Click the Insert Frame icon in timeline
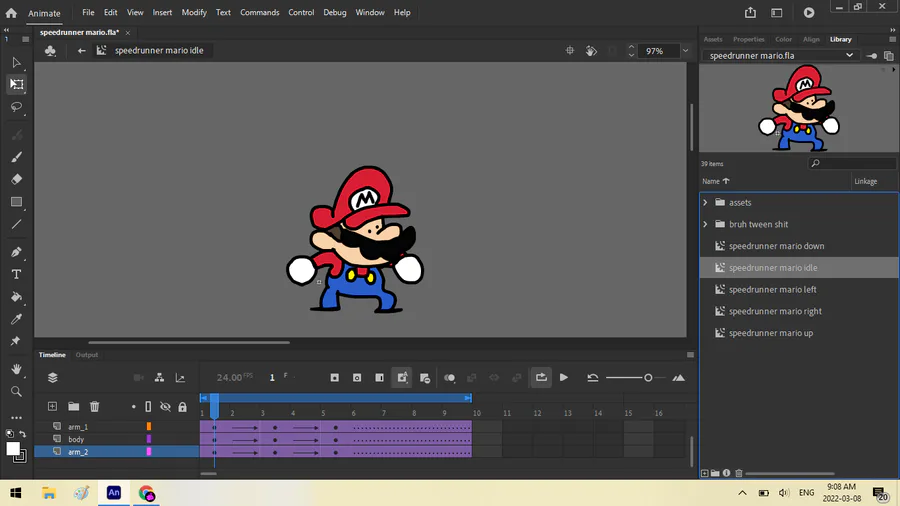900x506 pixels. (x=379, y=377)
